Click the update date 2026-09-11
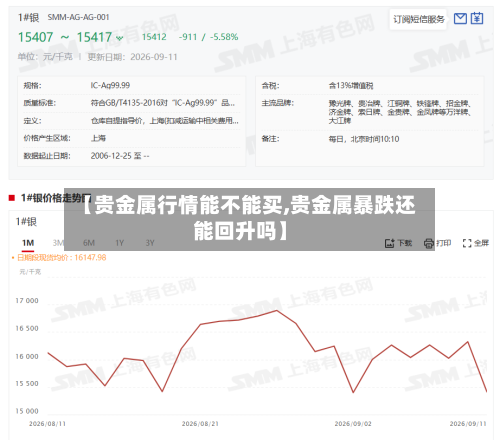 click(x=154, y=57)
